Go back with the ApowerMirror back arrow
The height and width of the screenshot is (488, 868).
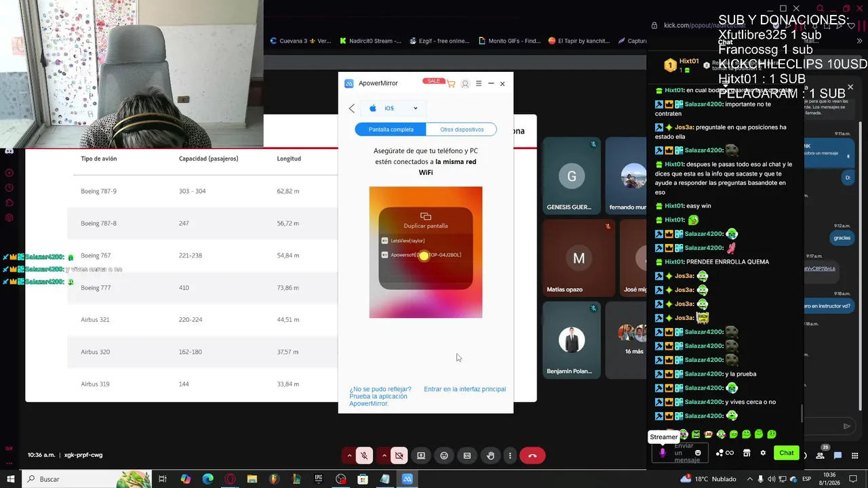click(x=351, y=108)
